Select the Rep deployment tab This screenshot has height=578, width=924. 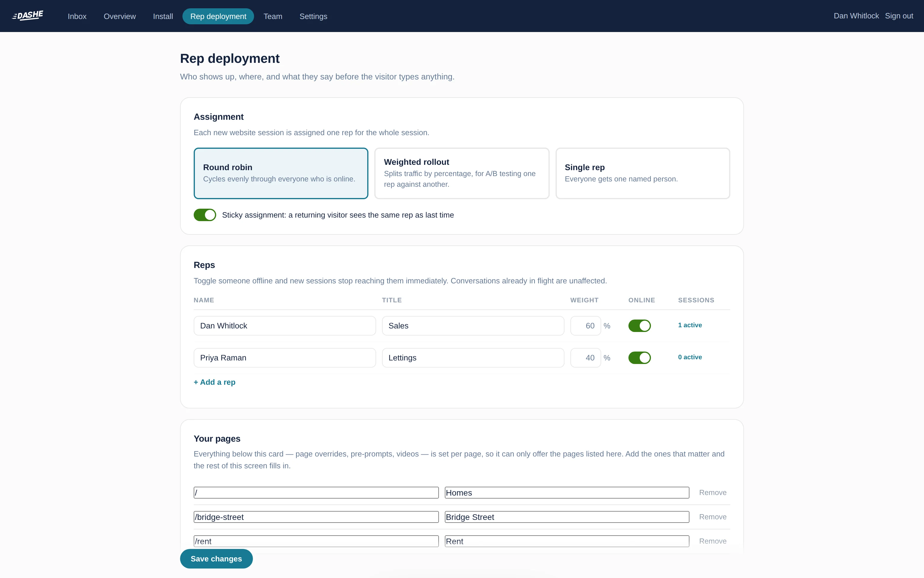(x=218, y=16)
